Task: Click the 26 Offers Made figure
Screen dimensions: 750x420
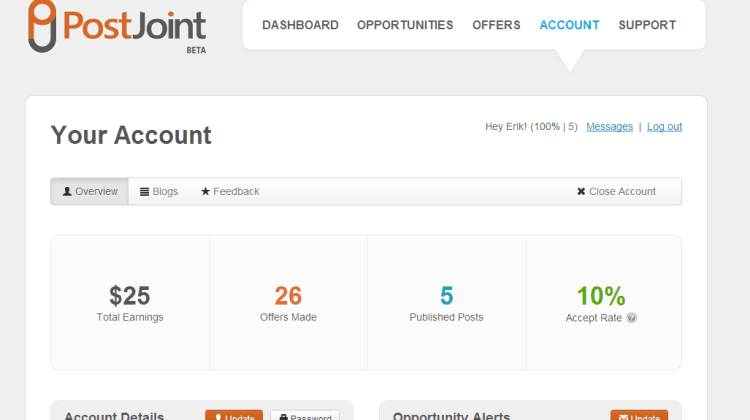Action: pos(288,296)
